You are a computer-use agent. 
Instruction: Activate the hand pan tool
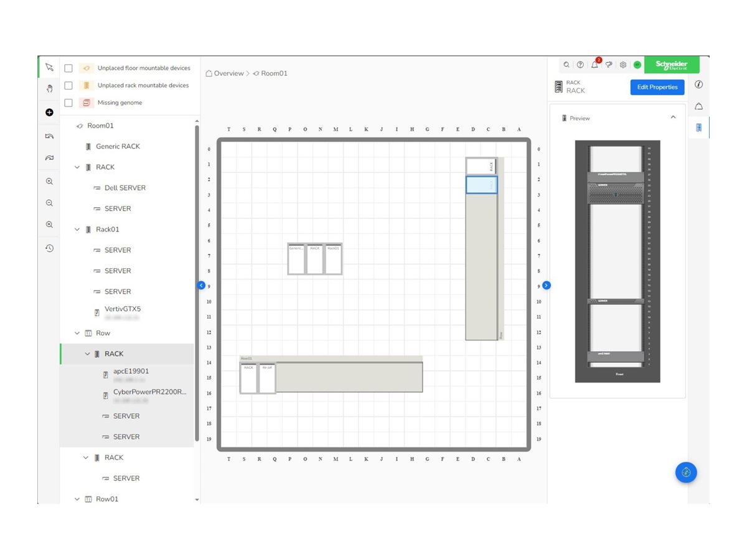click(x=49, y=89)
